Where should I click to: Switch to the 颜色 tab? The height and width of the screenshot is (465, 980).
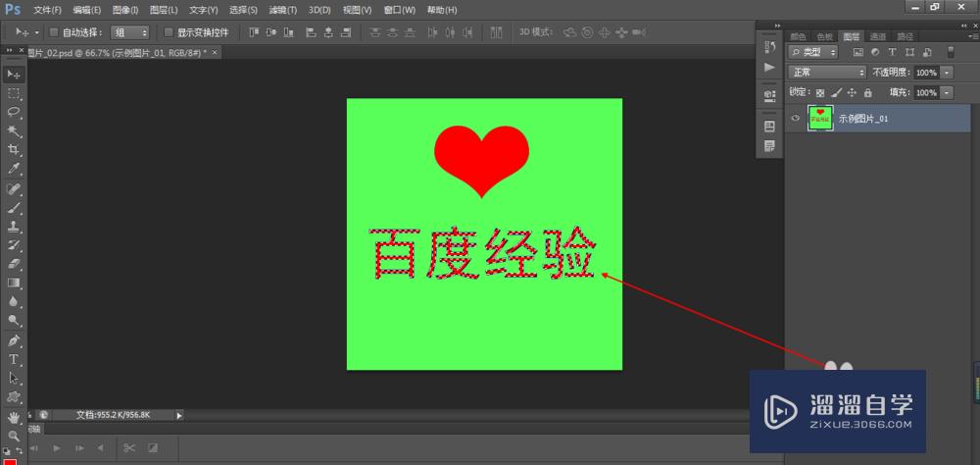(x=798, y=36)
